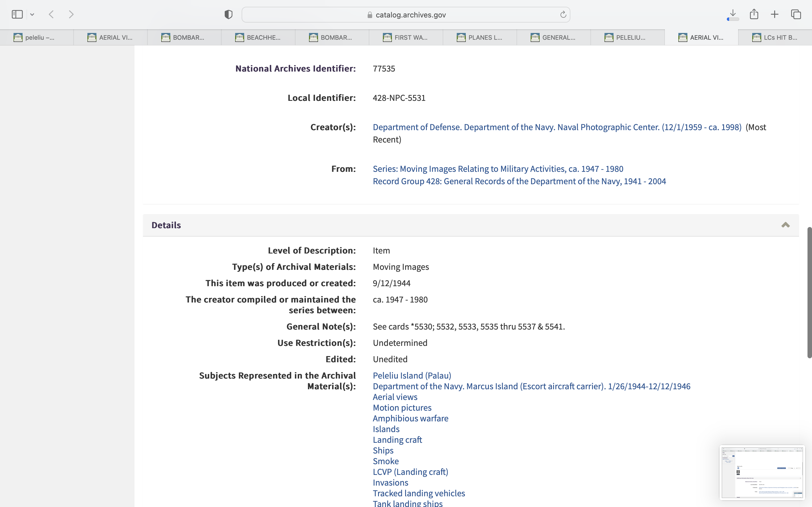Open a new tab with plus icon
The width and height of the screenshot is (812, 507).
(x=775, y=14)
